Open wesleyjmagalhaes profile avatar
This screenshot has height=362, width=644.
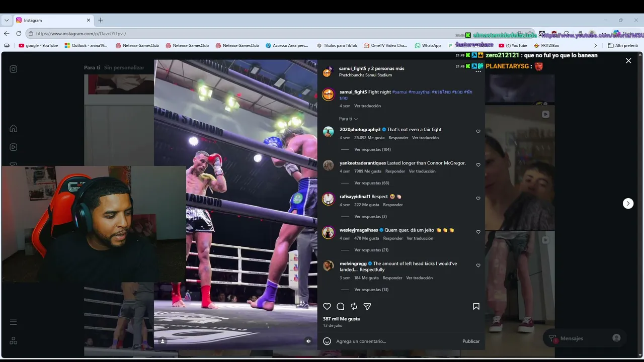click(329, 232)
